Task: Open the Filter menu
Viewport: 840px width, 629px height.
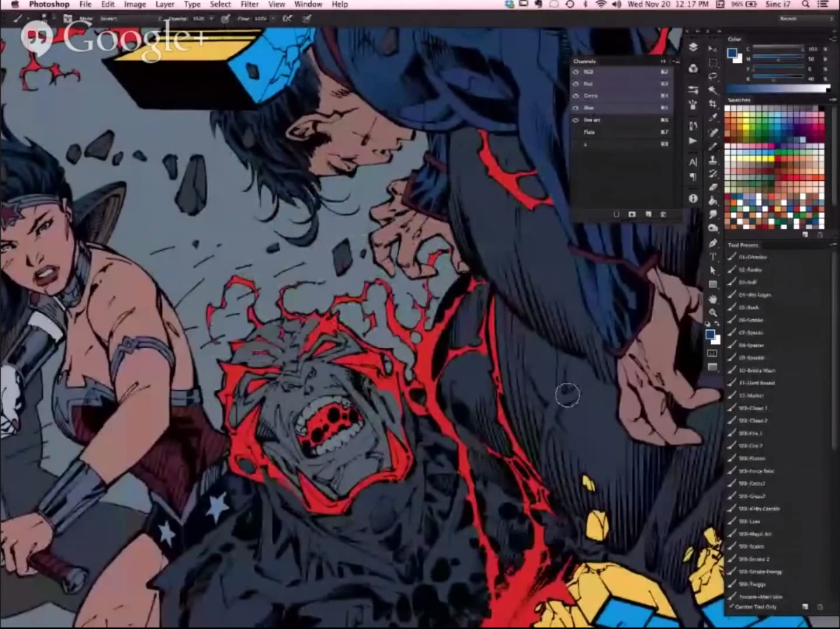Action: tap(250, 5)
